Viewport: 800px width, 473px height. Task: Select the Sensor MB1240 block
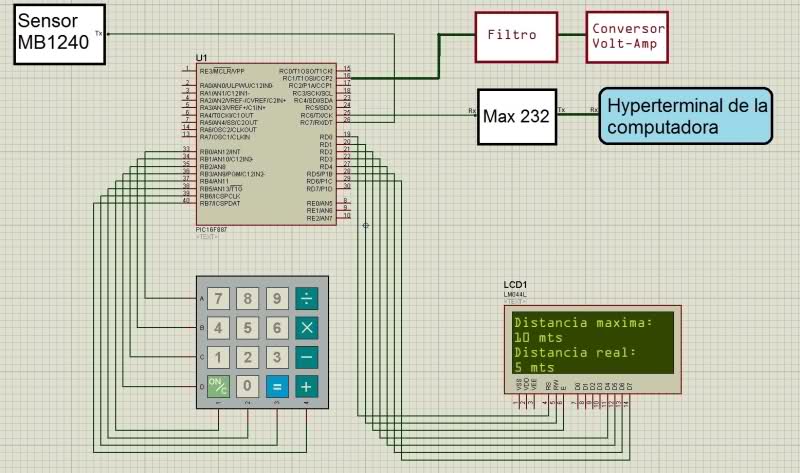pos(59,34)
